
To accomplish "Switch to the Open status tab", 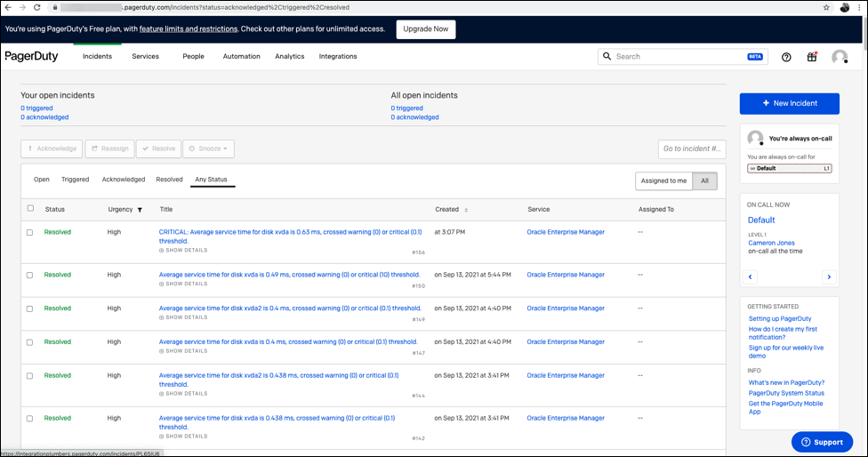I will pos(42,180).
